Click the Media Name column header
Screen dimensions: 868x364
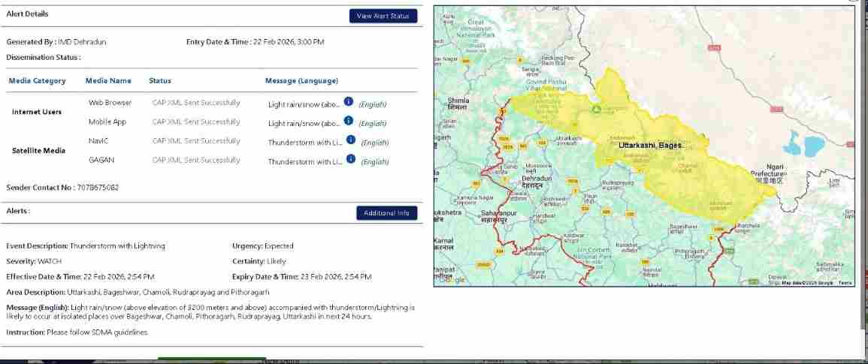click(x=108, y=81)
